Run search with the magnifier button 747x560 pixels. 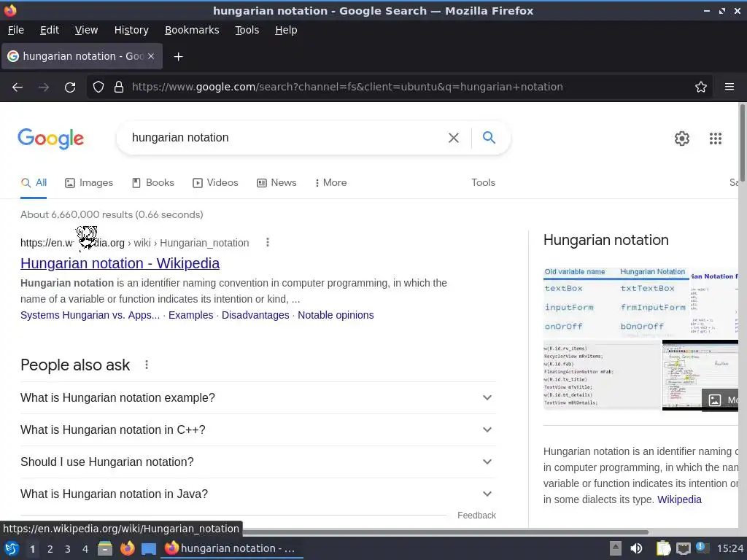pyautogui.click(x=489, y=138)
